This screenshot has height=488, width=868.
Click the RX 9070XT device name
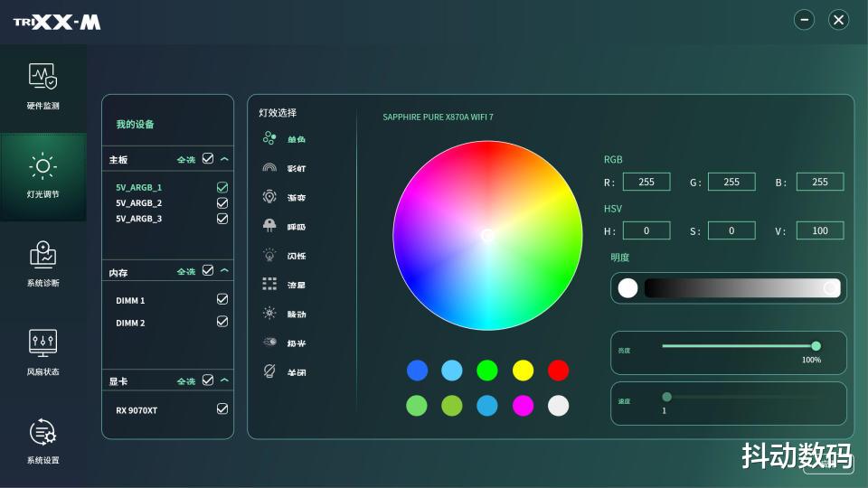[137, 410]
